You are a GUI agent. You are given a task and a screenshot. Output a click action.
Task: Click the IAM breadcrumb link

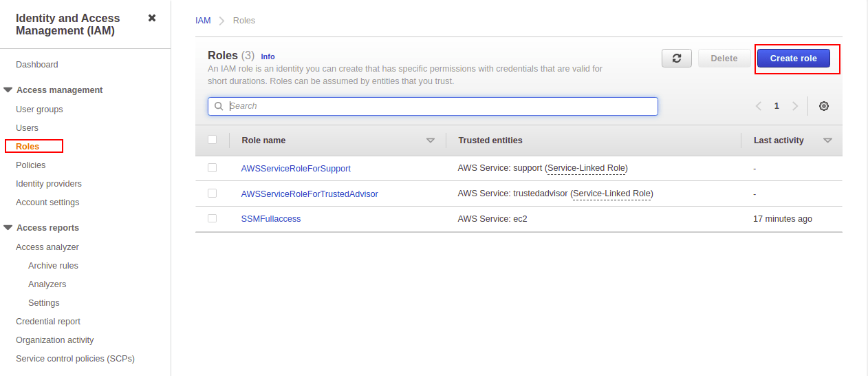(x=203, y=21)
